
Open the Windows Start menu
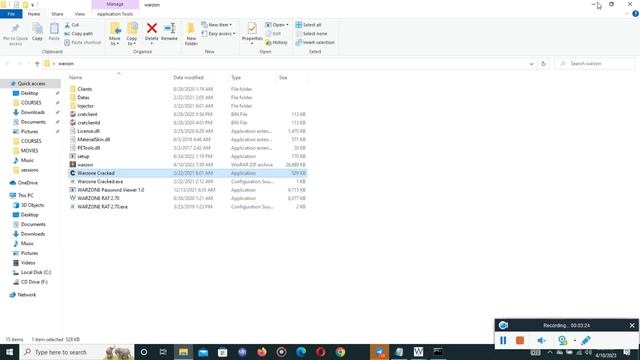(9, 352)
